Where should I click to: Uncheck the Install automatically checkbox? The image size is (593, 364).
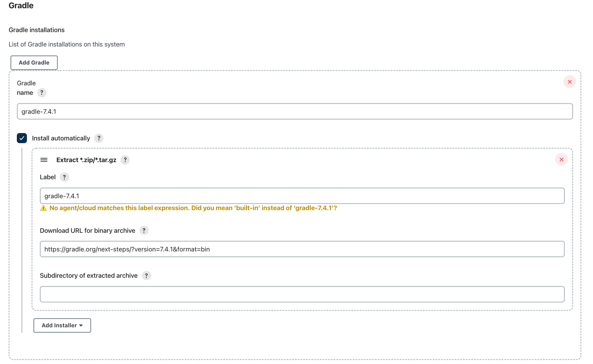(22, 138)
